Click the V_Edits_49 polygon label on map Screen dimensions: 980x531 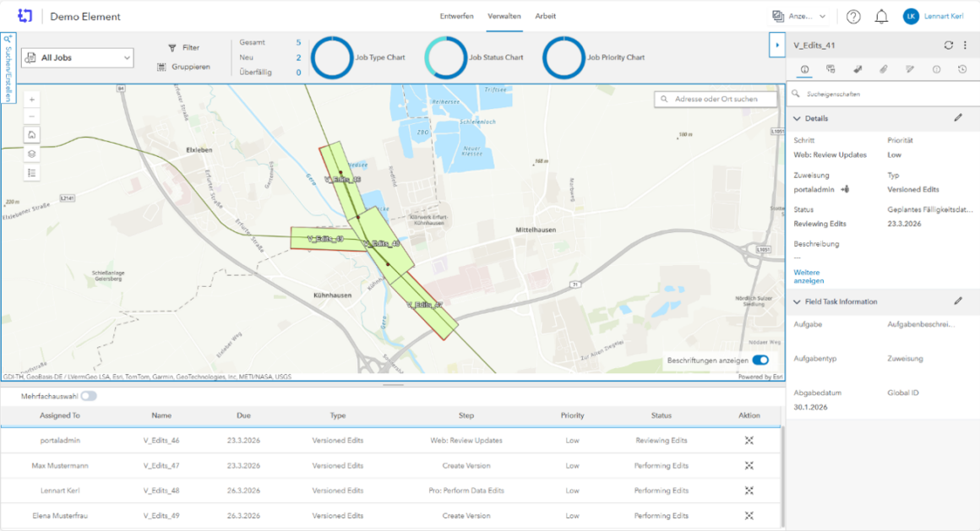325,239
